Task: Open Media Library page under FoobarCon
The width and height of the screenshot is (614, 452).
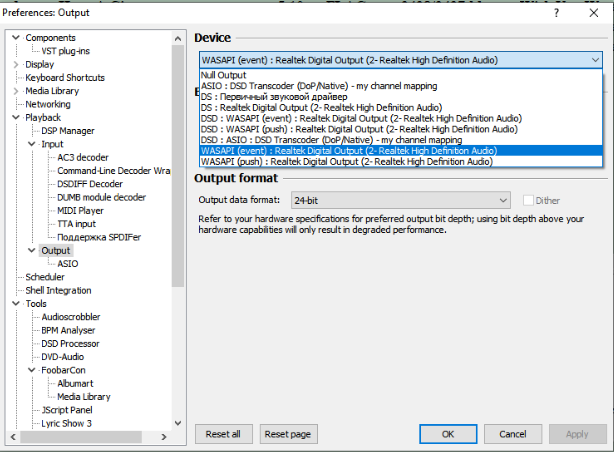Action: [84, 396]
